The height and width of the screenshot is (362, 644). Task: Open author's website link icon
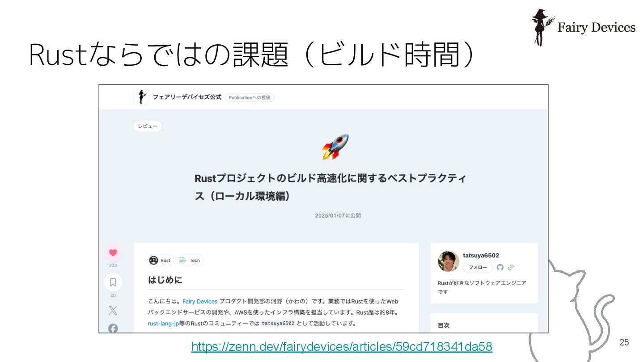pyautogui.click(x=511, y=267)
